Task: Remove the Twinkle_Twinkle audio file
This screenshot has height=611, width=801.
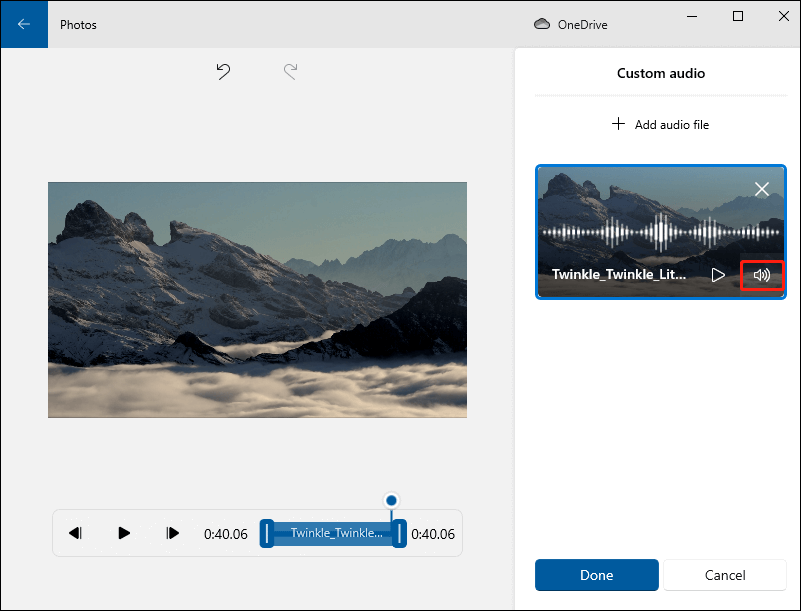Action: (x=761, y=189)
